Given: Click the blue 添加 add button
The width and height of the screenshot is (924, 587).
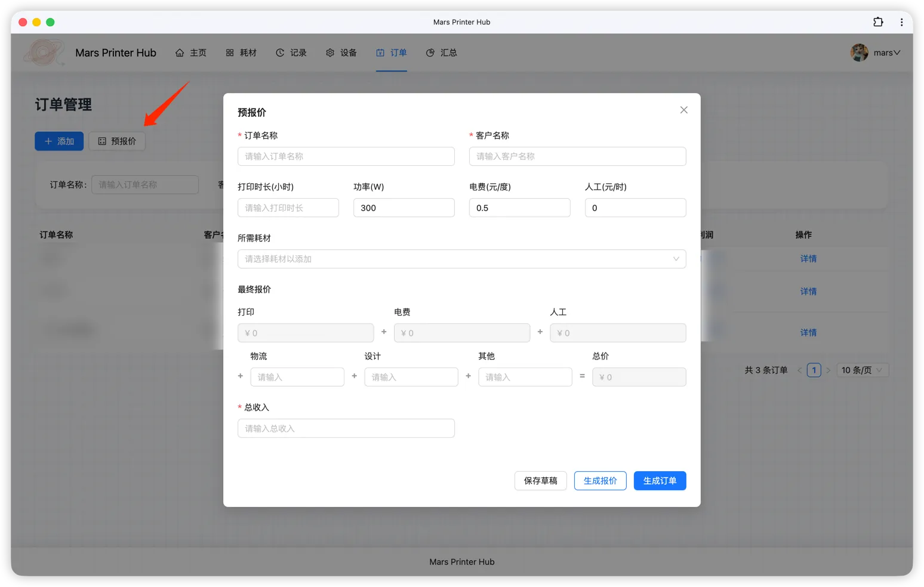Looking at the screenshot, I should (x=59, y=141).
